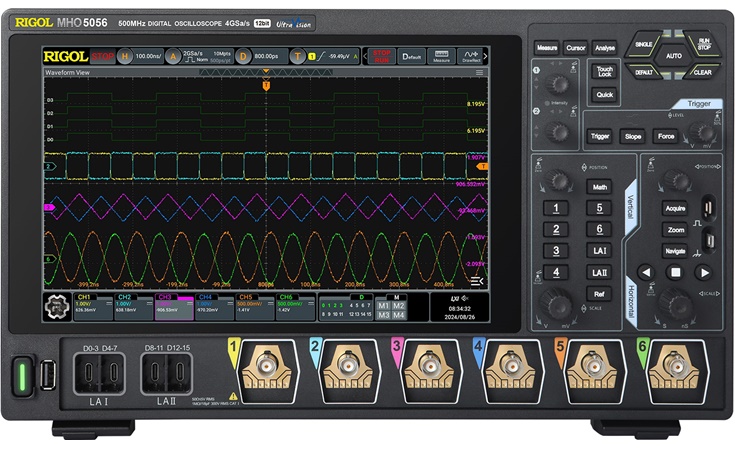This screenshot has width=735, height=450.
Task: Tap the A acquisition settings icon
Action: (x=173, y=56)
